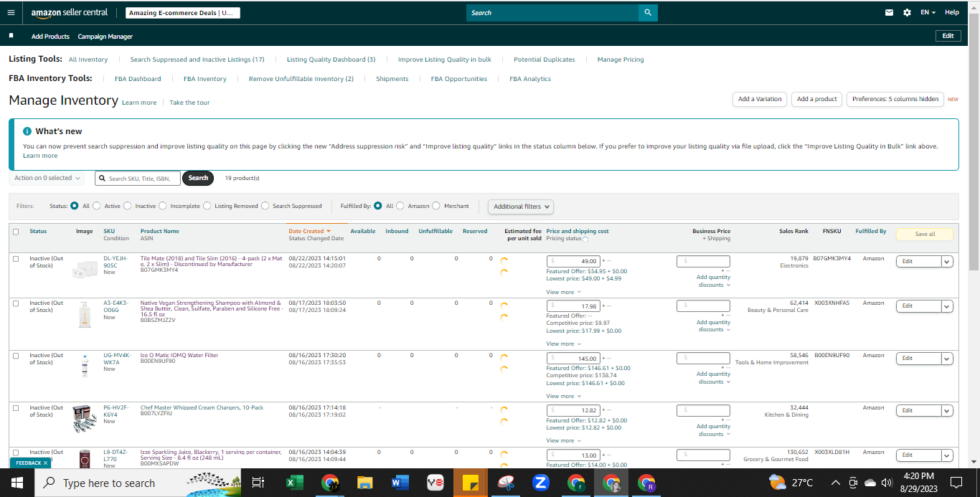Open the Action on 0 selected dropdown

(x=47, y=178)
